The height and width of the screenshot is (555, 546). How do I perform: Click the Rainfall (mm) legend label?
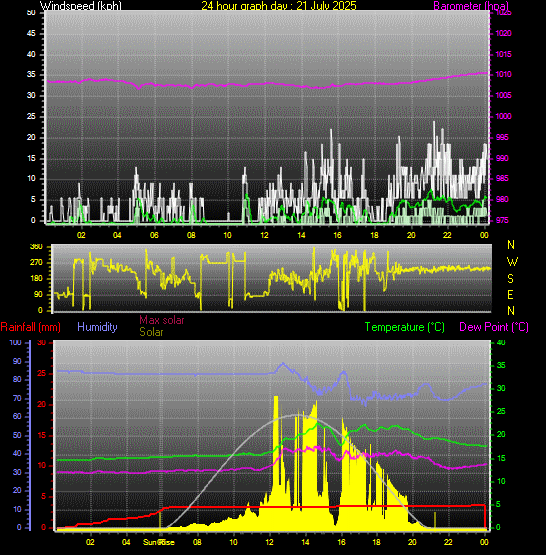[x=30, y=327]
